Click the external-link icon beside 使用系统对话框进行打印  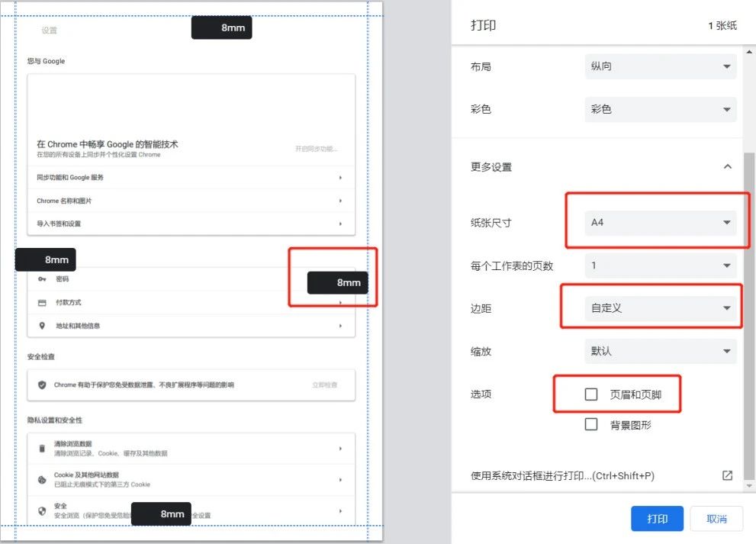[x=726, y=475]
